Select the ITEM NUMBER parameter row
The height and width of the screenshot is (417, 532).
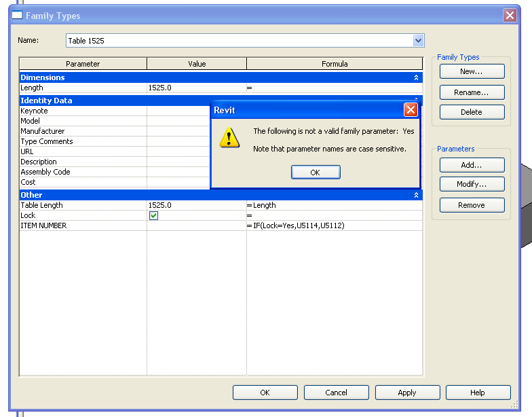221,225
